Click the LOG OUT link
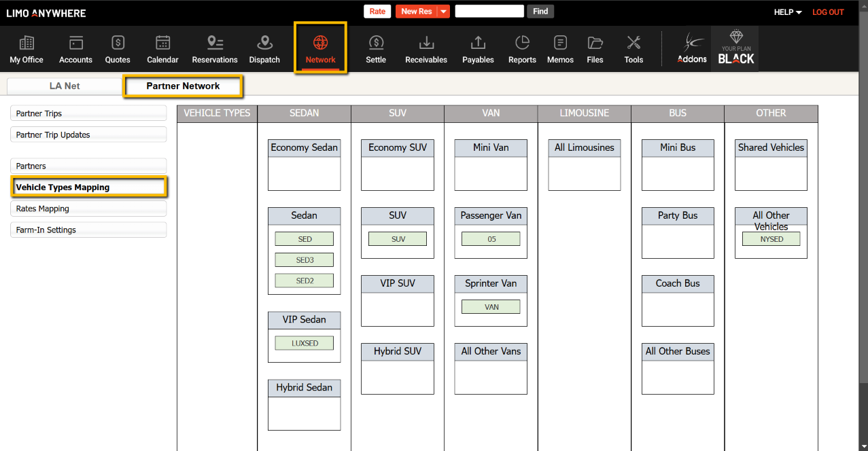 pos(828,12)
